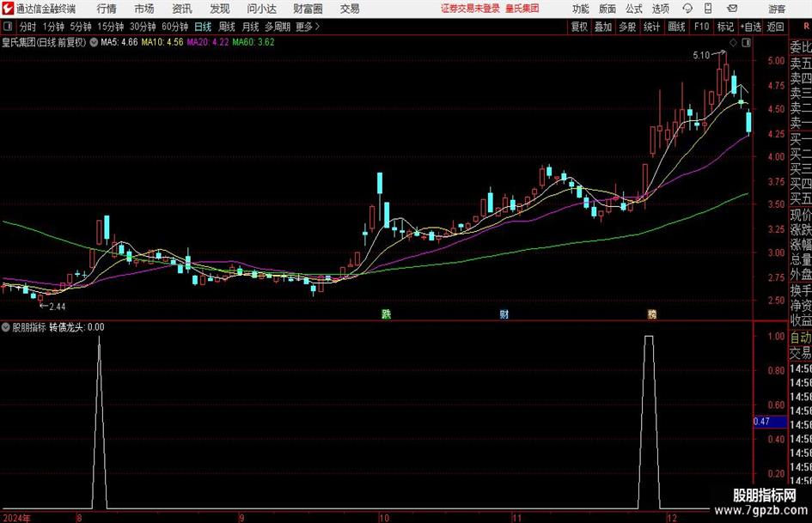Open the 选项 menu
Viewport: 812px width, 523px height.
[x=660, y=9]
